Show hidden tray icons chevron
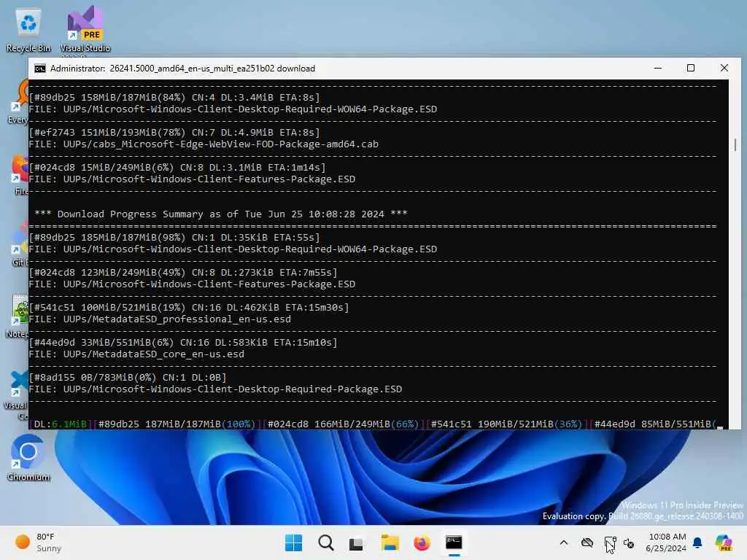 pyautogui.click(x=564, y=542)
